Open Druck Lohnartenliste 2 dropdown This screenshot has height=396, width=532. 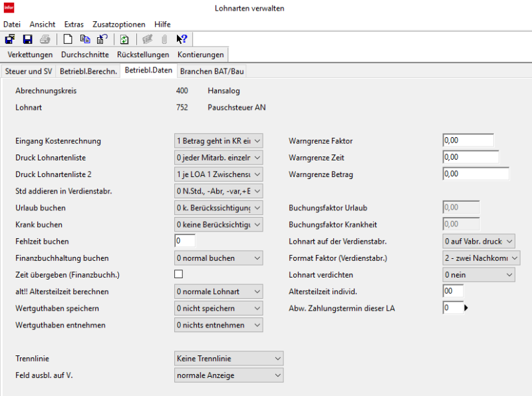click(x=219, y=174)
